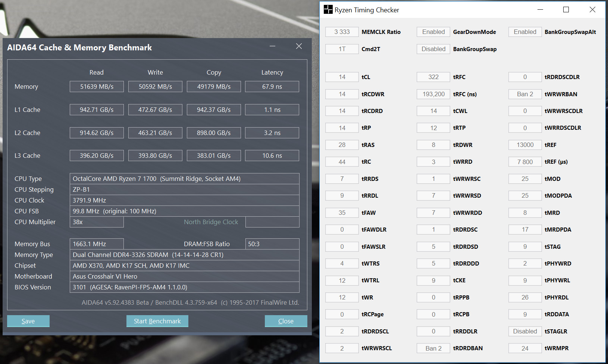Click the tWTRS value box
Viewport: 608px width, 364px height.
[342, 263]
